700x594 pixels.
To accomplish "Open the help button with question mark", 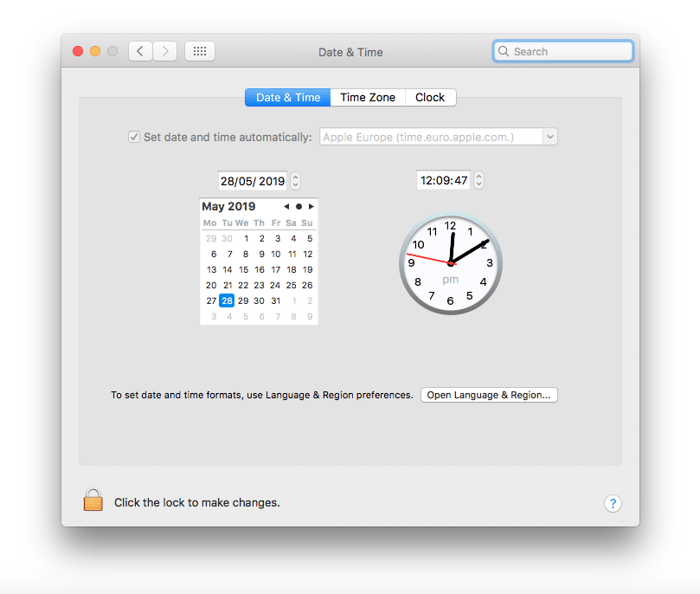I will (x=613, y=503).
